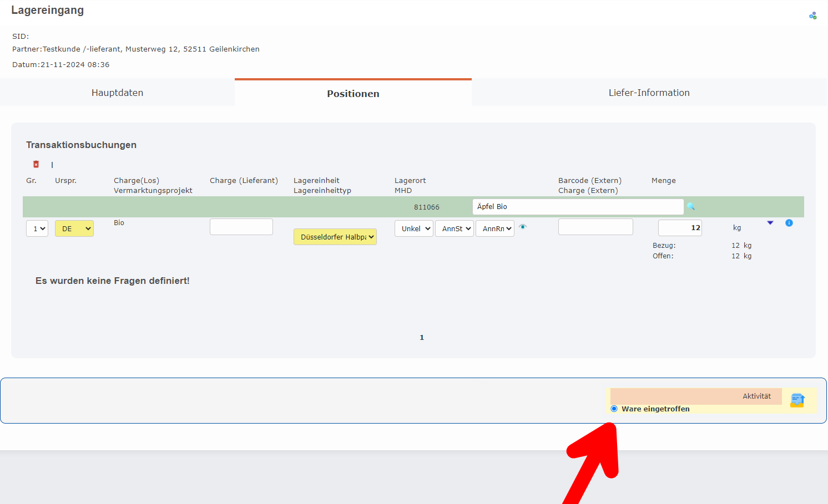Open the DE origin country dropdown

pyautogui.click(x=74, y=228)
